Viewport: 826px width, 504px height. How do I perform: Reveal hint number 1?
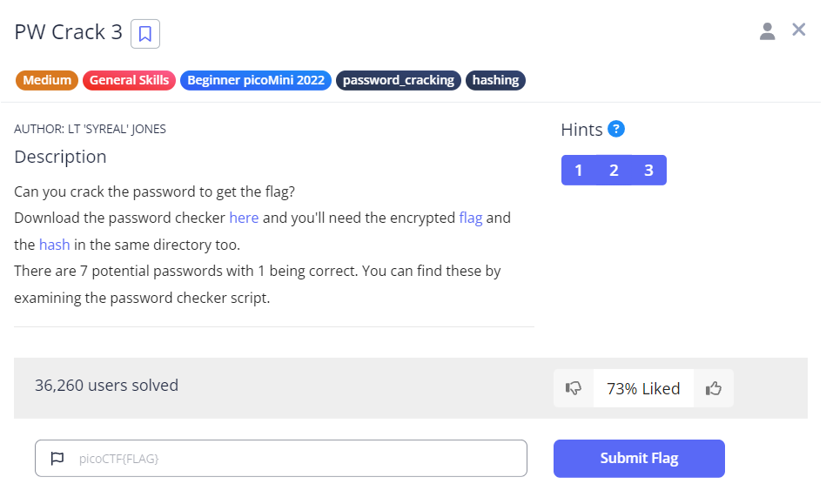coord(578,170)
